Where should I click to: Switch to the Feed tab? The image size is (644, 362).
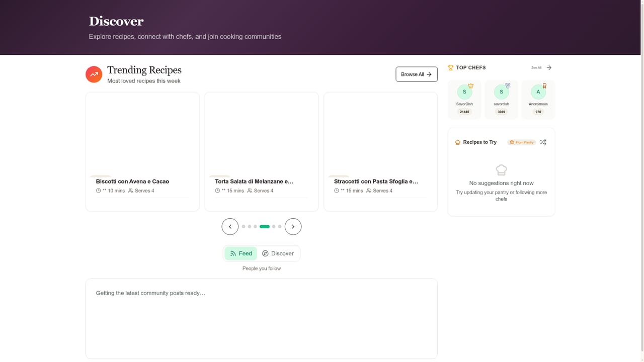241,253
